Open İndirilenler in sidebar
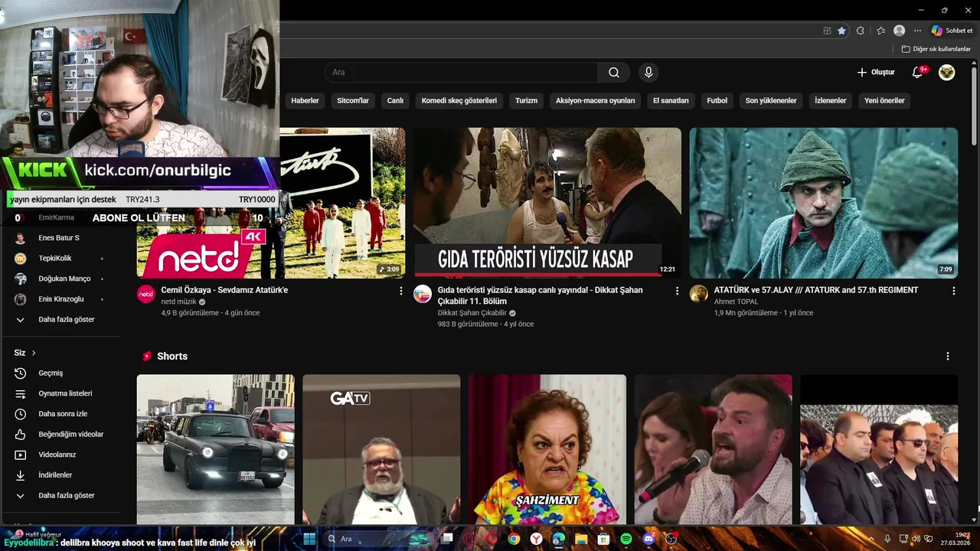The width and height of the screenshot is (980, 551). click(55, 475)
